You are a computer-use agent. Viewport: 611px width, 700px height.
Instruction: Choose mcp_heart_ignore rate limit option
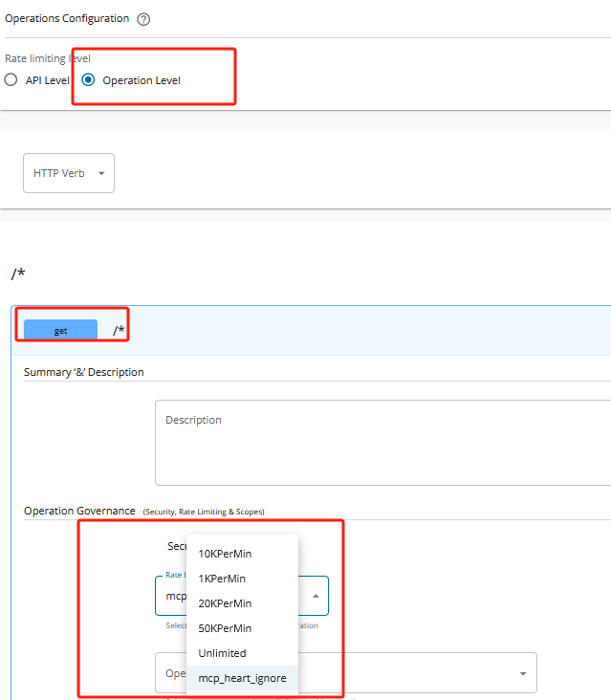tap(242, 678)
